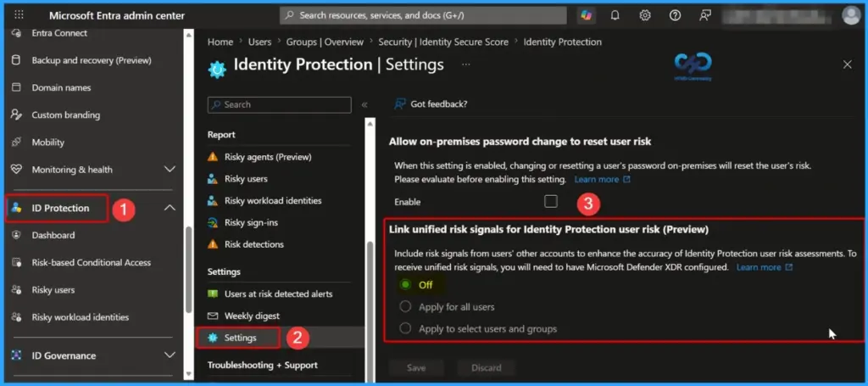Image resolution: width=868 pixels, height=386 pixels.
Task: Open the portal settings gear
Action: click(645, 15)
